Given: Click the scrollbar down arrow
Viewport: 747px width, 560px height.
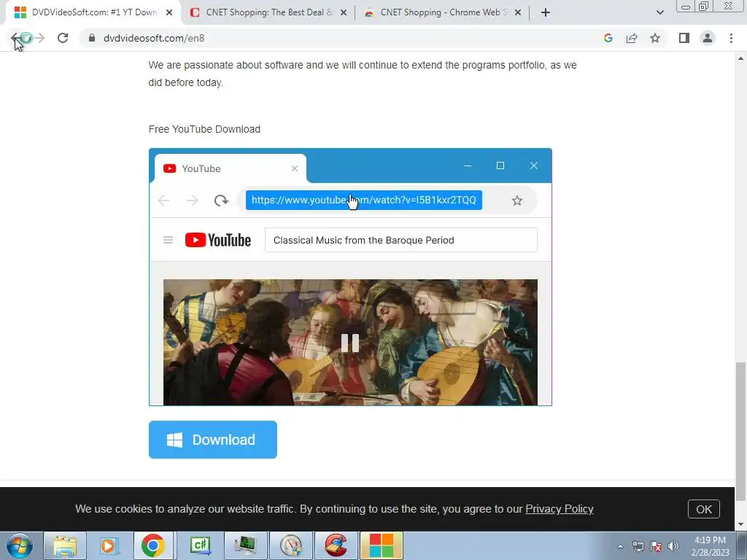Looking at the screenshot, I should click(x=740, y=524).
